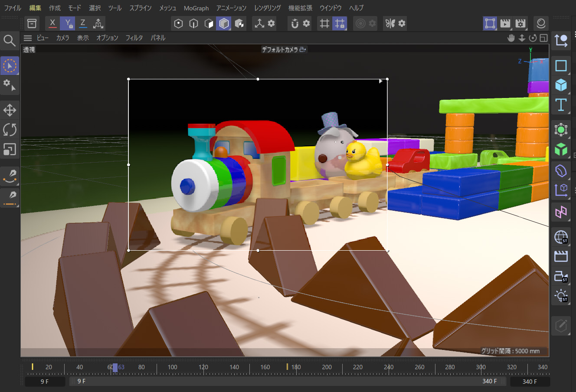Toggle Y axis lock
Viewport: 576px width, 392px height.
[x=68, y=23]
